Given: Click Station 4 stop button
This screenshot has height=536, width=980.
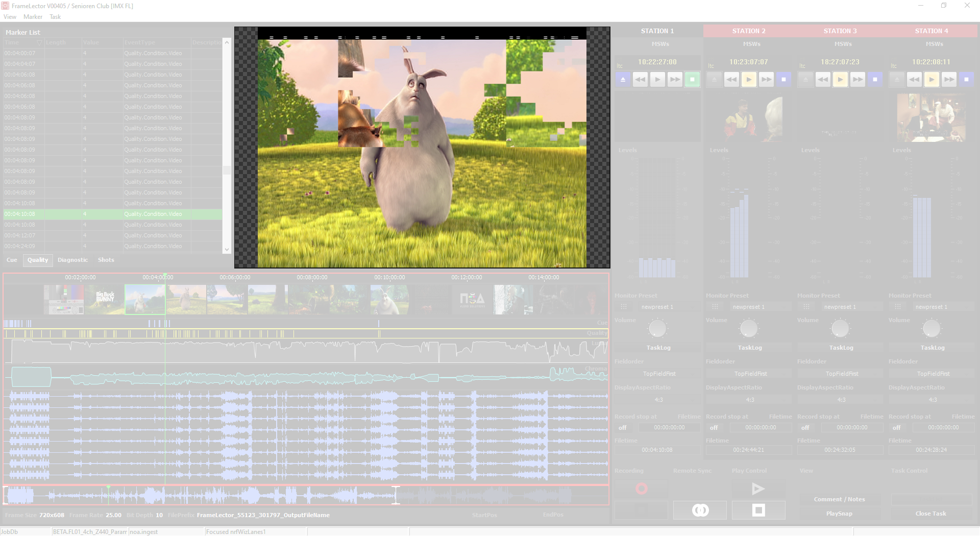Looking at the screenshot, I should click(966, 80).
